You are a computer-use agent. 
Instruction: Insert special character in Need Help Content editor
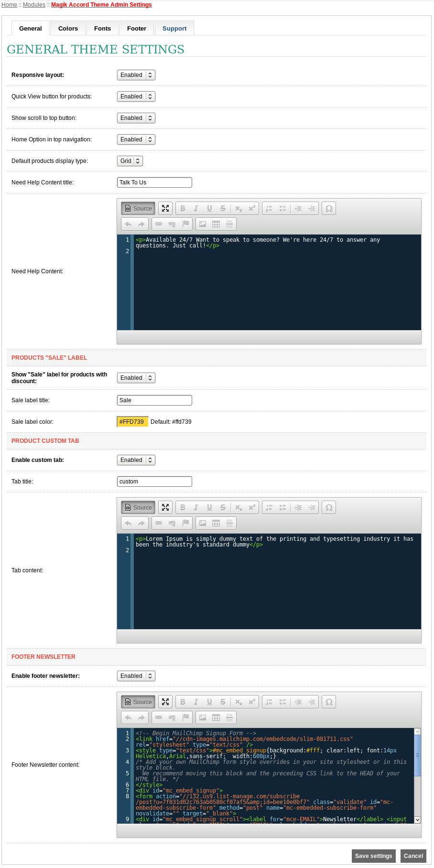click(x=329, y=208)
